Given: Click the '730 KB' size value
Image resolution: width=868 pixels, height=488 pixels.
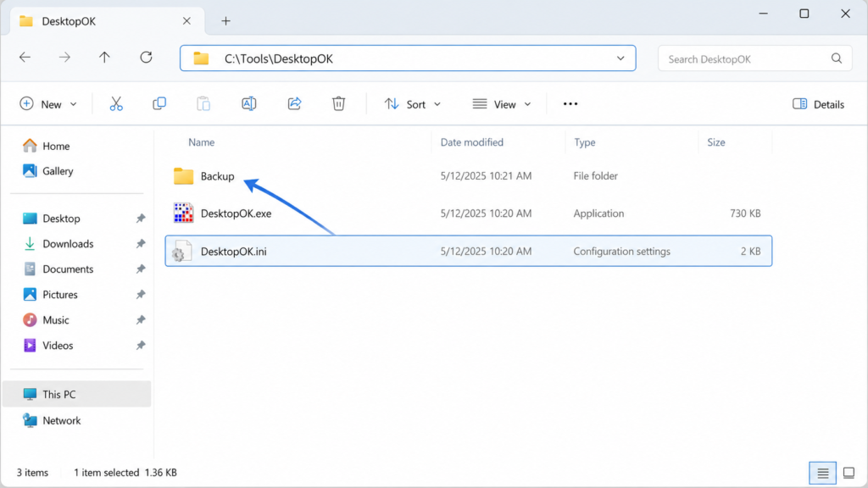Looking at the screenshot, I should tap(745, 213).
